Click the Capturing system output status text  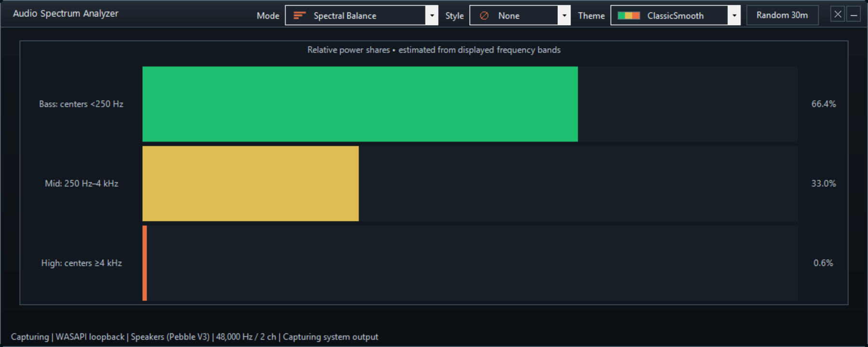coord(330,337)
